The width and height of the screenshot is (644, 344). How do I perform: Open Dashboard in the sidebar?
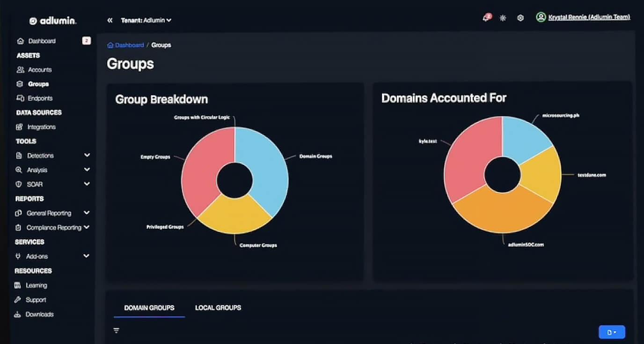tap(42, 41)
